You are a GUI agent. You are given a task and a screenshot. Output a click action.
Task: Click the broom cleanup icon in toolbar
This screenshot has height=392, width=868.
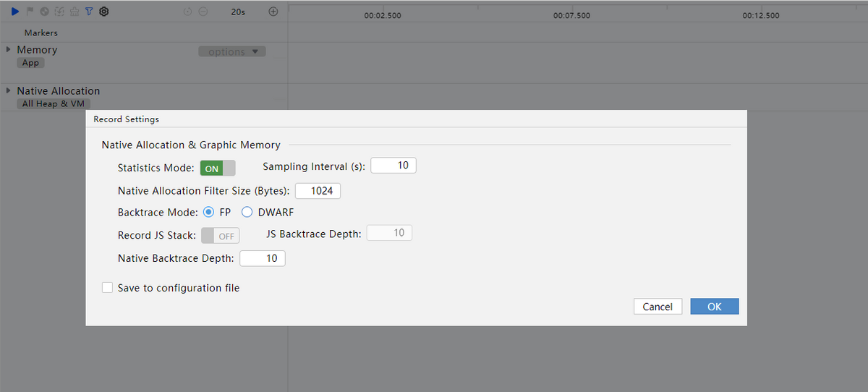click(74, 12)
